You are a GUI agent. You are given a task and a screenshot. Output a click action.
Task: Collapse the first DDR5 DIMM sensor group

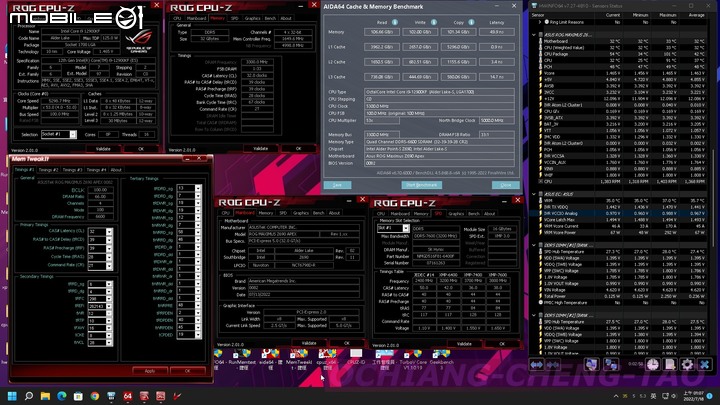click(x=534, y=245)
